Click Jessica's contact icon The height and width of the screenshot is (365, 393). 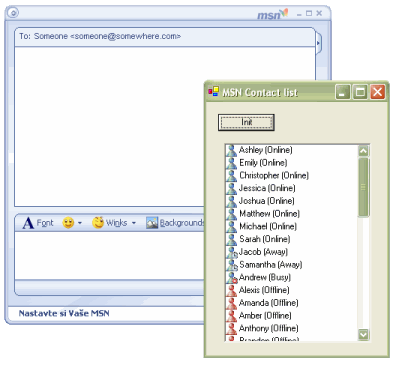[231, 188]
